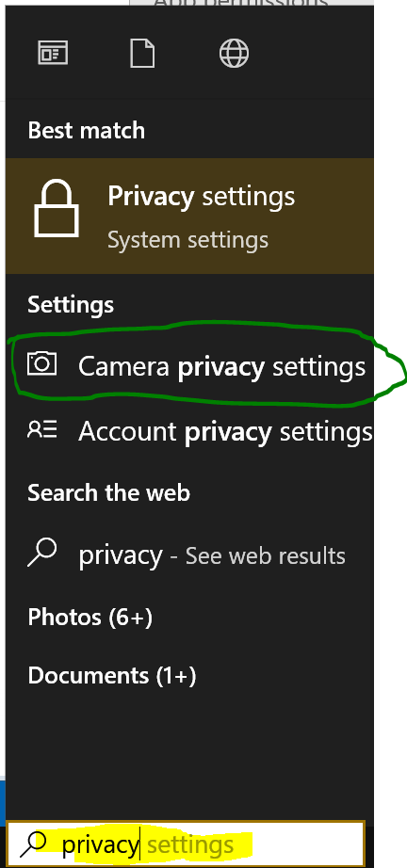The height and width of the screenshot is (868, 407).
Task: Open Camera privacy settings result
Action: (189, 366)
